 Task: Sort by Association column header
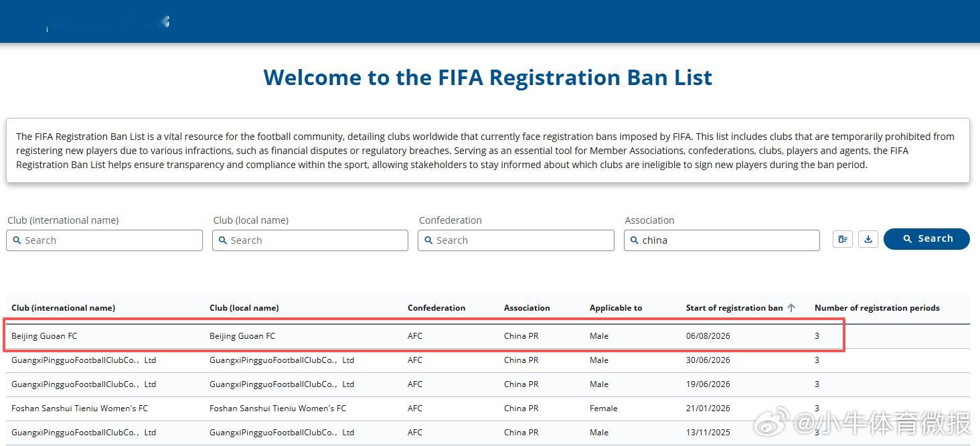point(527,308)
